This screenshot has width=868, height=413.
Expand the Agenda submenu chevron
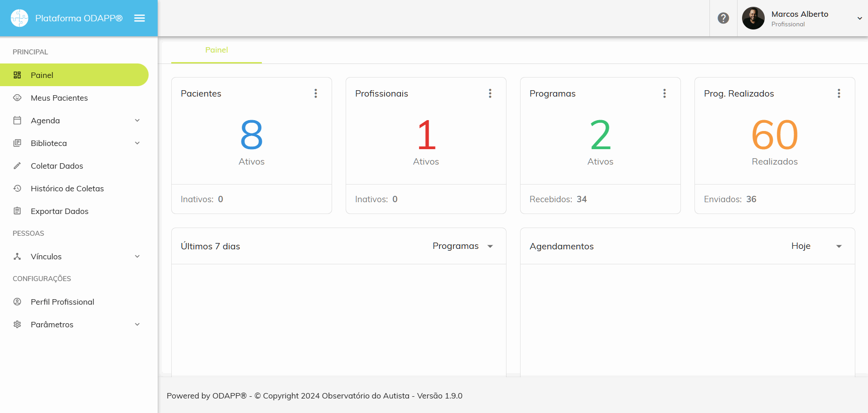tap(137, 120)
